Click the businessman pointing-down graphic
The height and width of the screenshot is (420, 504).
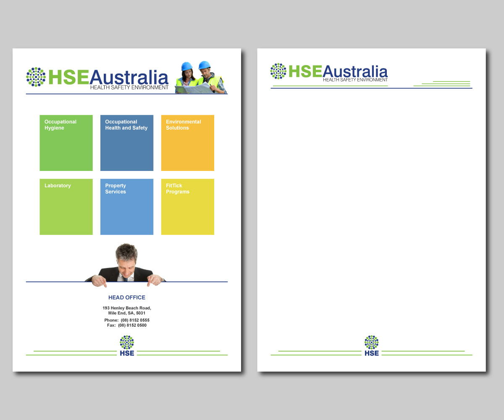126,262
